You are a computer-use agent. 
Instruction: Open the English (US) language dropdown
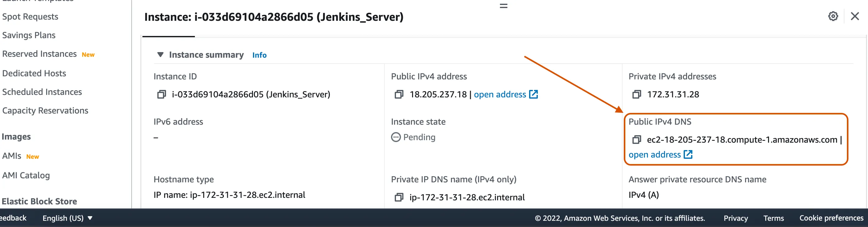[67, 218]
